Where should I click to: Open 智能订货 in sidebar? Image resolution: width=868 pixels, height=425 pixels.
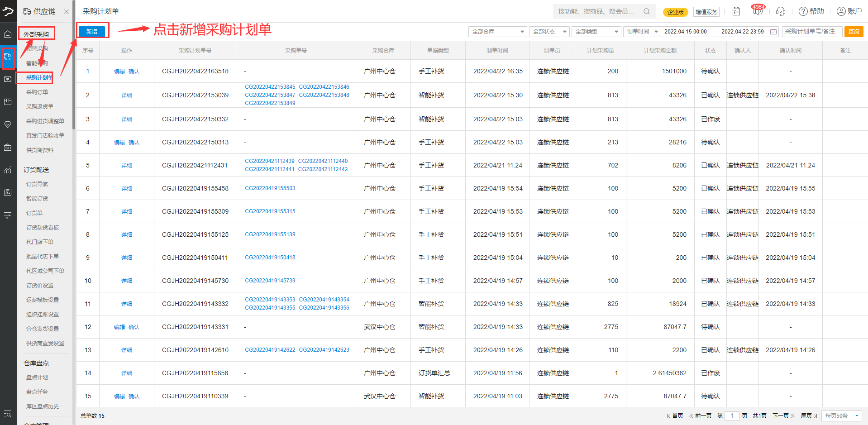click(37, 199)
